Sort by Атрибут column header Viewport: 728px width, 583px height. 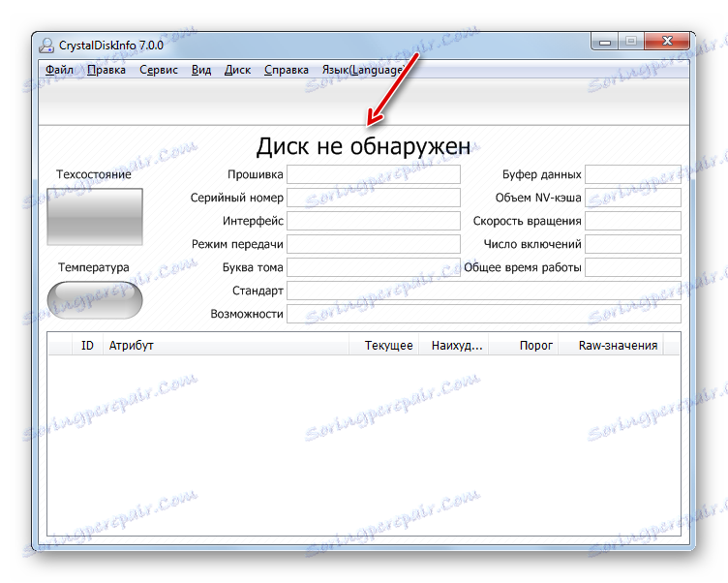point(226,345)
